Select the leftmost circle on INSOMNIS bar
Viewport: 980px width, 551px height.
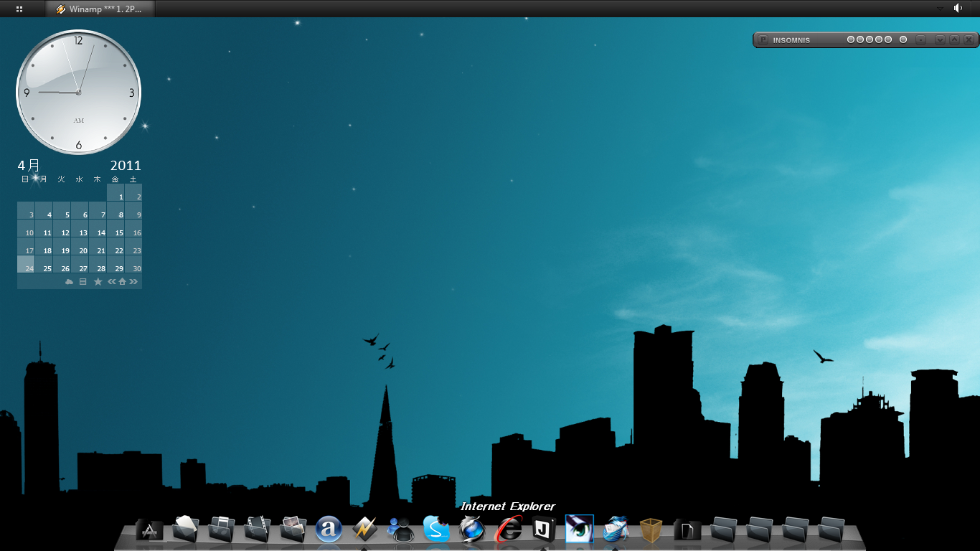coord(851,39)
